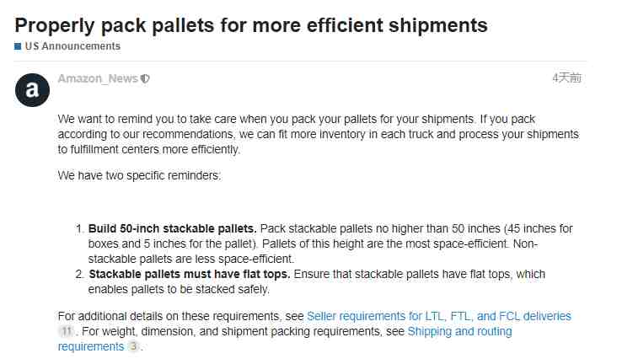
Task: Click the "Properly pack pallets" topic title
Action: pos(251,25)
